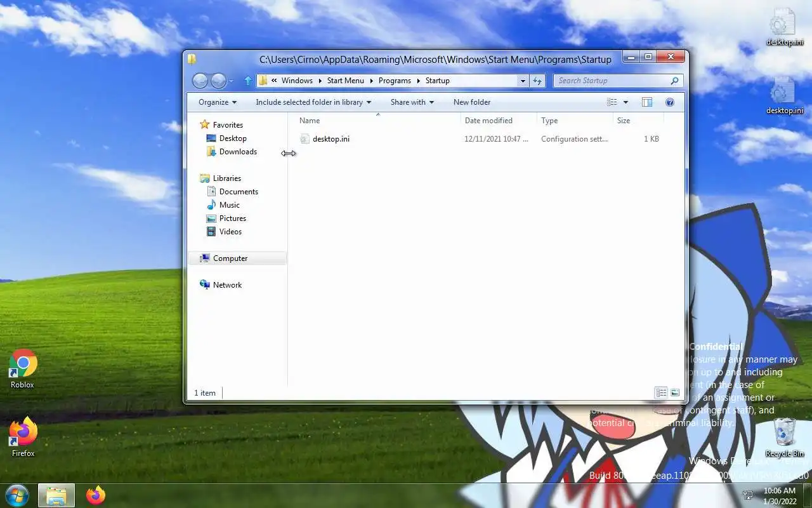Click the Start Menu breadcrumb
812x508 pixels.
346,81
